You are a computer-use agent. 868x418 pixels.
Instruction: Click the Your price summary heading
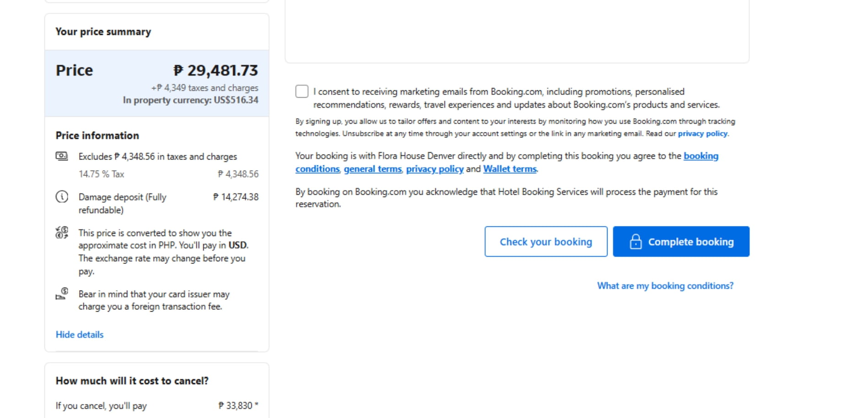point(103,32)
